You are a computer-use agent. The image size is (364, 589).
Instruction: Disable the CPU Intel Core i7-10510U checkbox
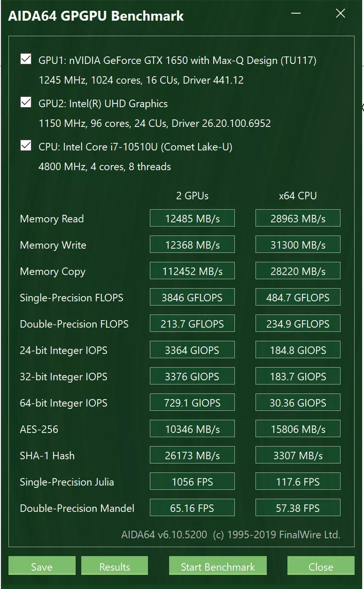(x=26, y=146)
